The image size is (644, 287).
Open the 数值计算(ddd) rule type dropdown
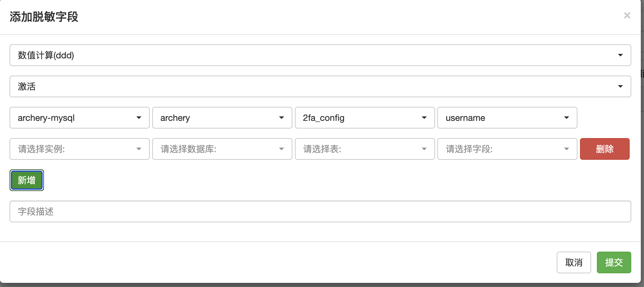pos(320,55)
